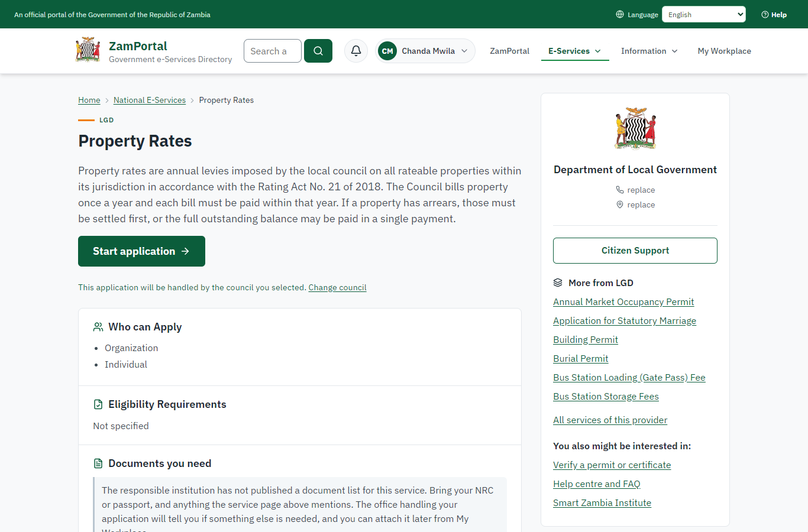
Task: Click the 'Not specified' eligibility text
Action: click(x=121, y=426)
